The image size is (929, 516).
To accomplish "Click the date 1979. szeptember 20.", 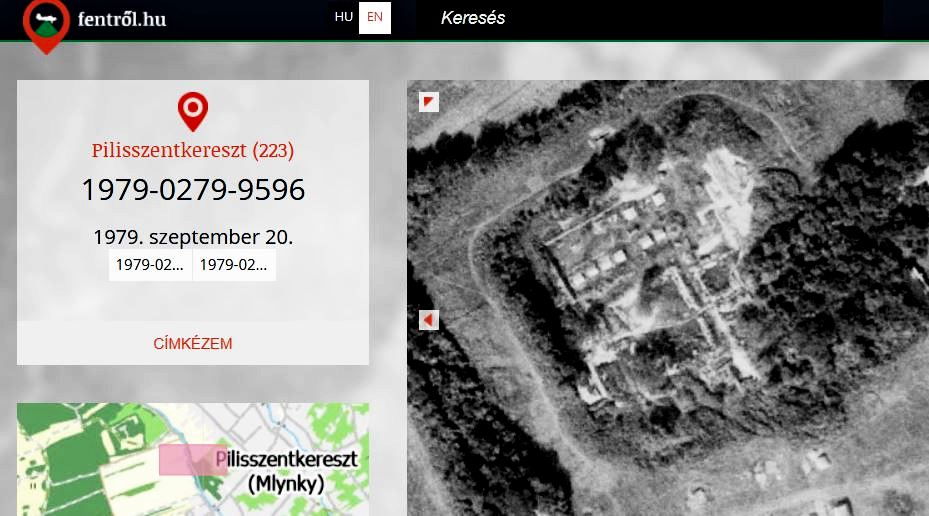I will (x=193, y=237).
